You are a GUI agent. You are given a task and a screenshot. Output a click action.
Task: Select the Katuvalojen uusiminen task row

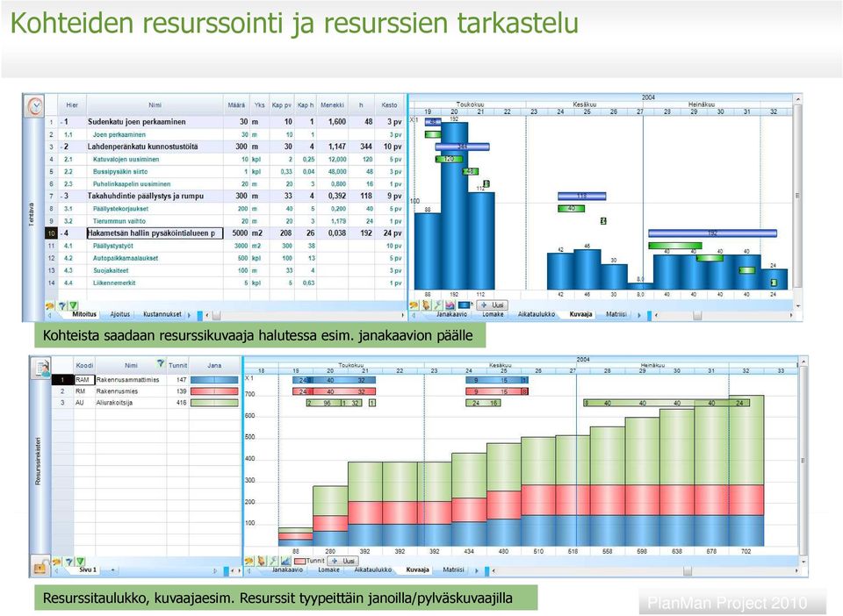(226, 159)
